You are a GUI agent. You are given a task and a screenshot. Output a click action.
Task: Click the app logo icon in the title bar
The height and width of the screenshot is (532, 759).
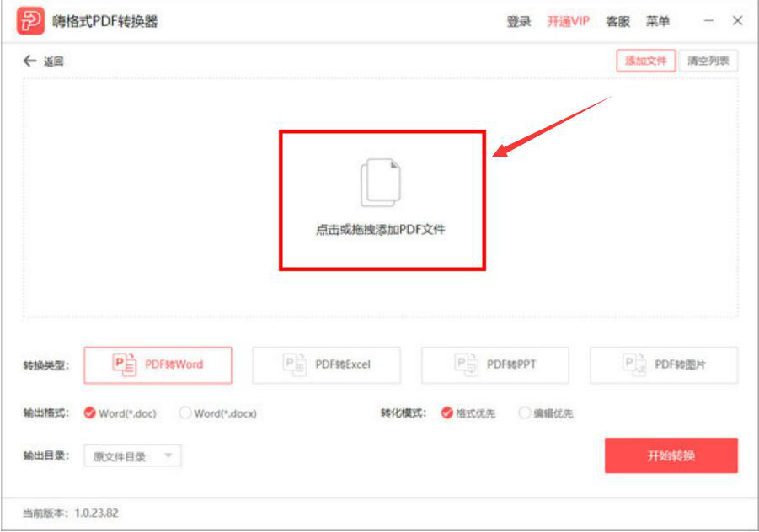(x=30, y=21)
